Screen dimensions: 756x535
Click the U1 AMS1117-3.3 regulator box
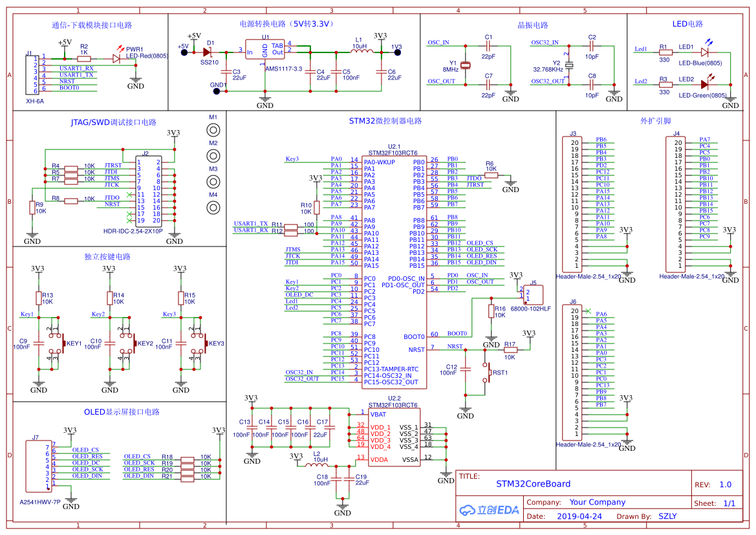click(265, 49)
